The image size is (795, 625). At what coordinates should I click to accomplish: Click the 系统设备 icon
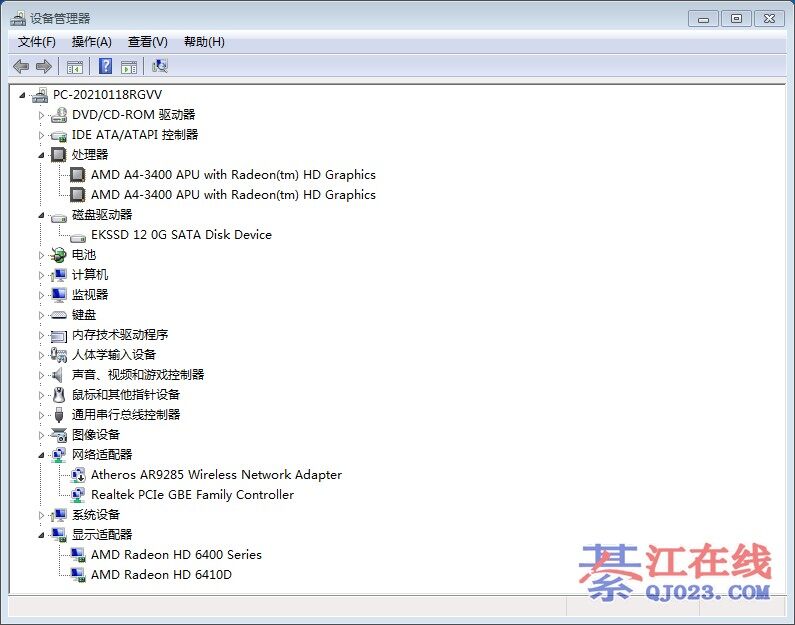(59, 515)
